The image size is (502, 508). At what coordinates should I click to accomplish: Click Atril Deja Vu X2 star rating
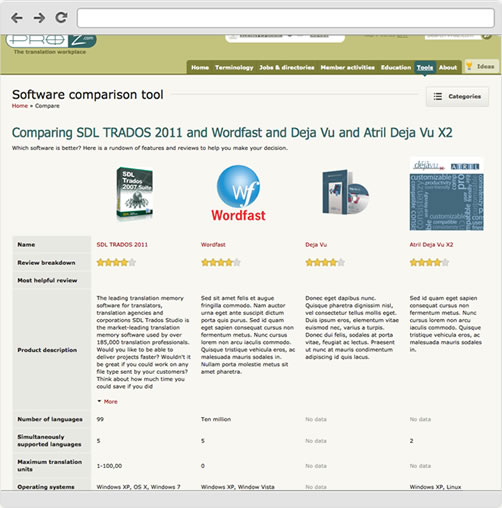429,263
